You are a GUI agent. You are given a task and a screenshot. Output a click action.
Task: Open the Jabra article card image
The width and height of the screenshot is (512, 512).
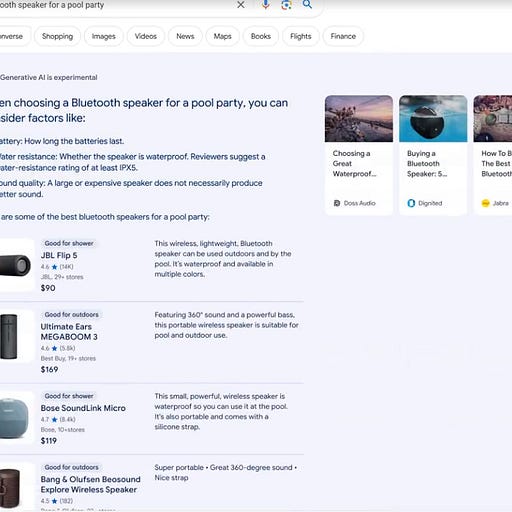click(493, 119)
